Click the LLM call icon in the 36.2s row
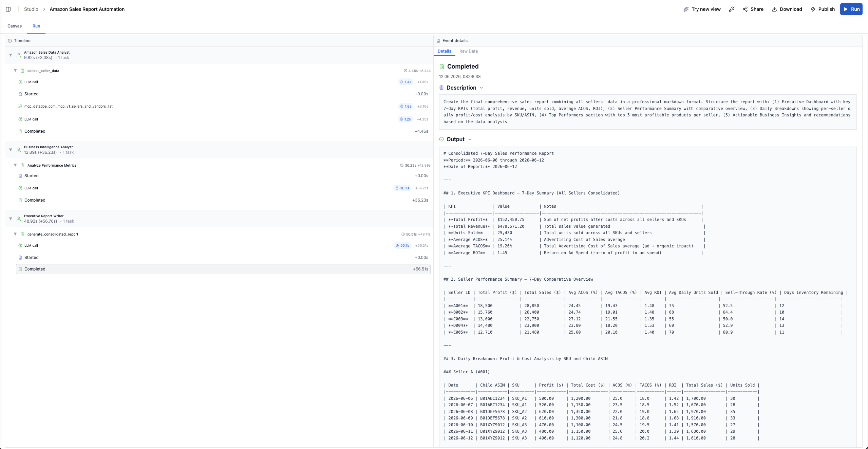The image size is (868, 449). point(20,188)
